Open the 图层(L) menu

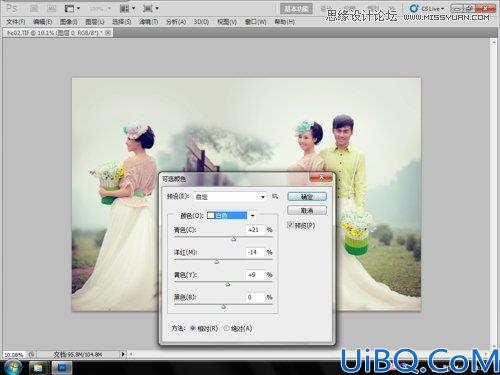pos(95,22)
